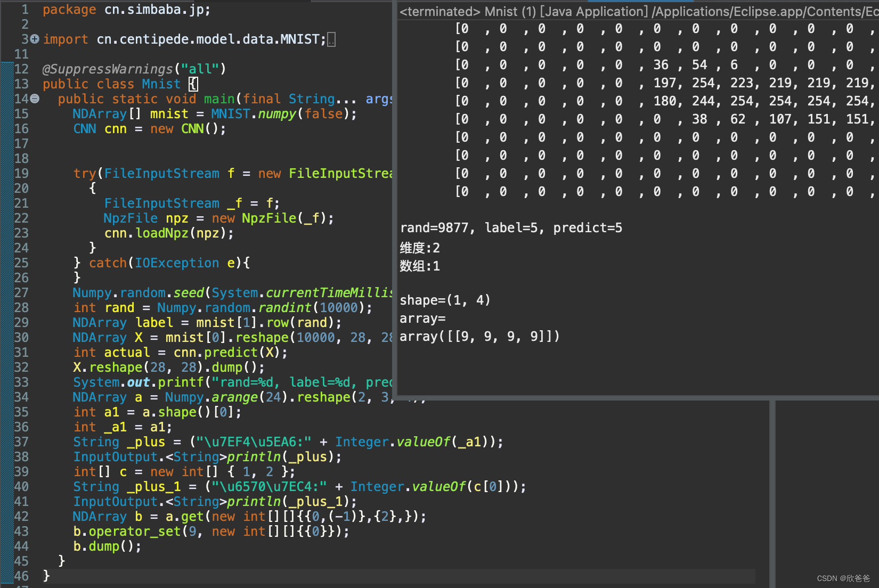Image resolution: width=879 pixels, height=588 pixels.
Task: Click the '维度:2' console output
Action: (x=420, y=248)
